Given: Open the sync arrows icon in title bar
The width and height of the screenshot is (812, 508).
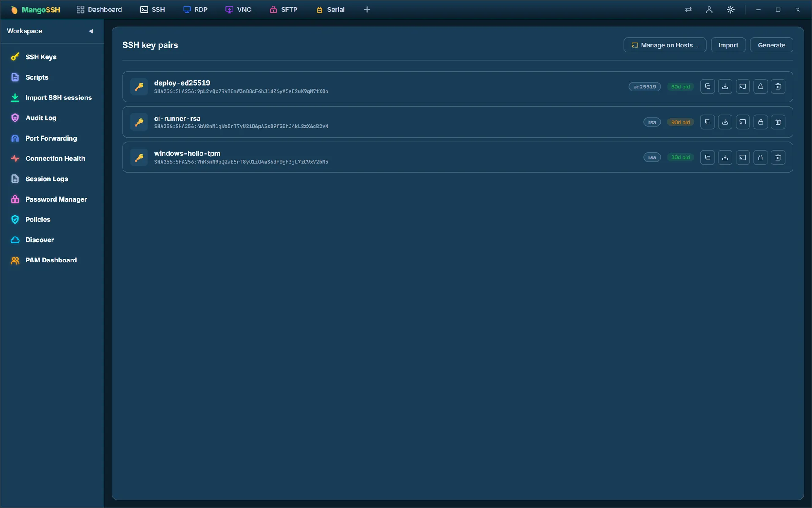Looking at the screenshot, I should pos(689,9).
